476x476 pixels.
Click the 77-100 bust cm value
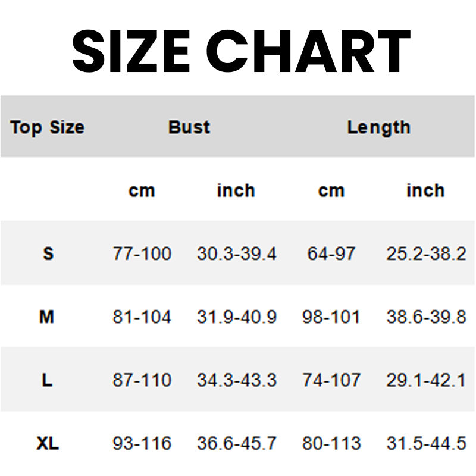[142, 254]
